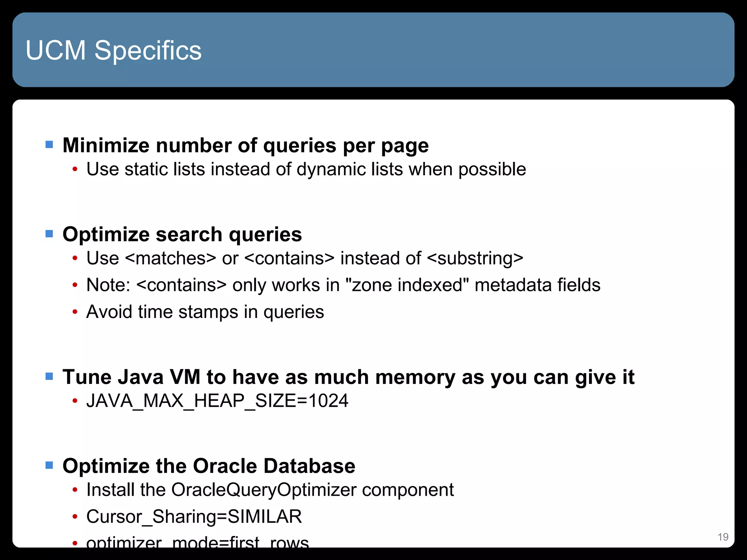Select the "Optimize search queries" heading
The image size is (747, 560).
(182, 234)
